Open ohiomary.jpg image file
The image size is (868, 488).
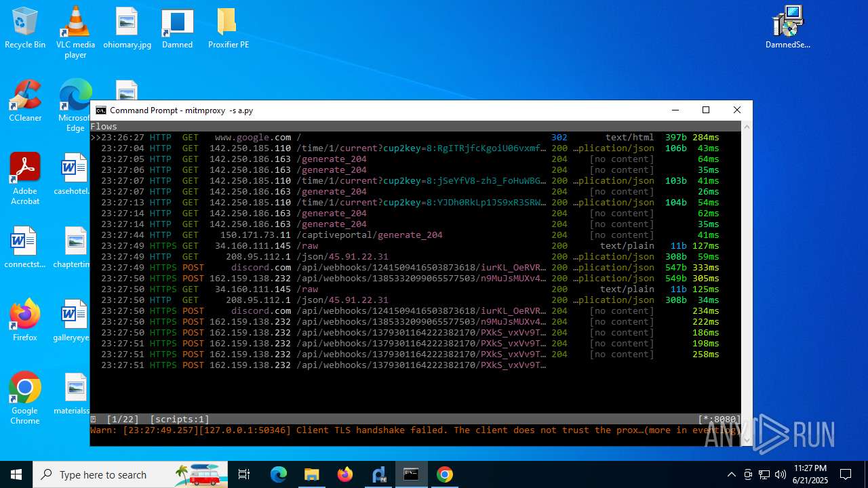[127, 28]
